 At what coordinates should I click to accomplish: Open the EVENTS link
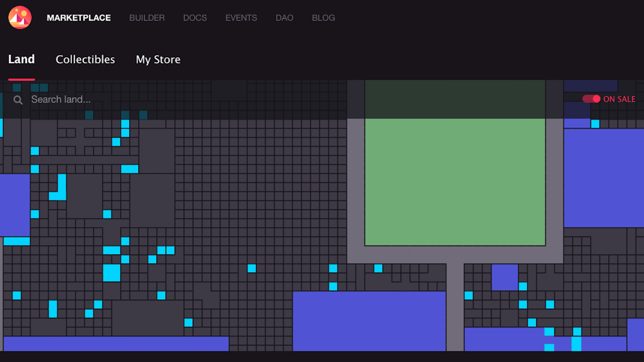point(241,18)
